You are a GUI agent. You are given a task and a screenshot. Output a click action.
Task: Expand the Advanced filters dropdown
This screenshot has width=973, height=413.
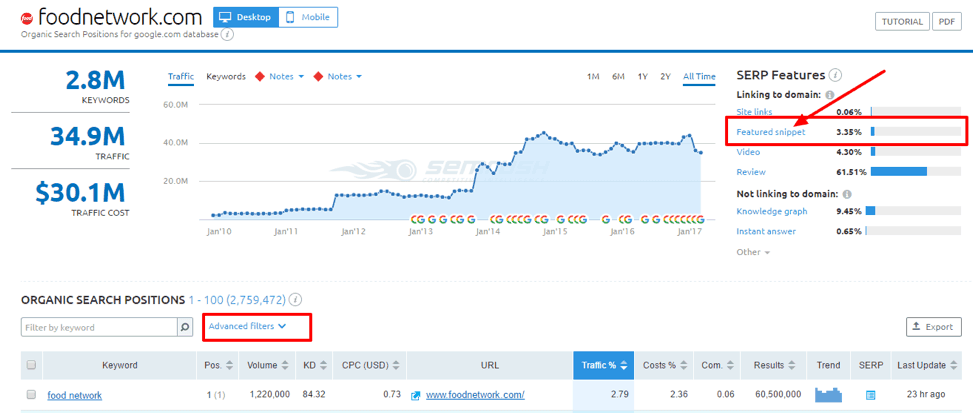[x=247, y=326]
